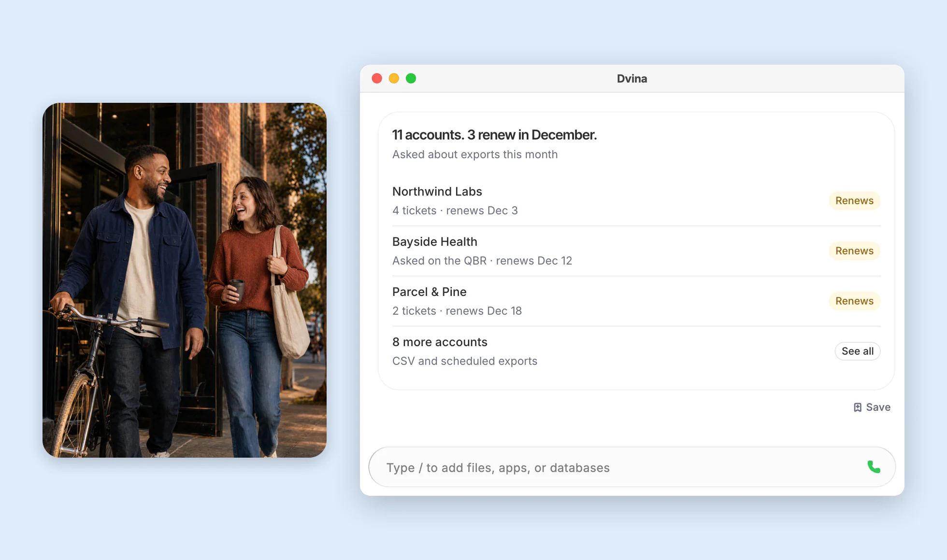Open See all accounts

[x=858, y=351]
